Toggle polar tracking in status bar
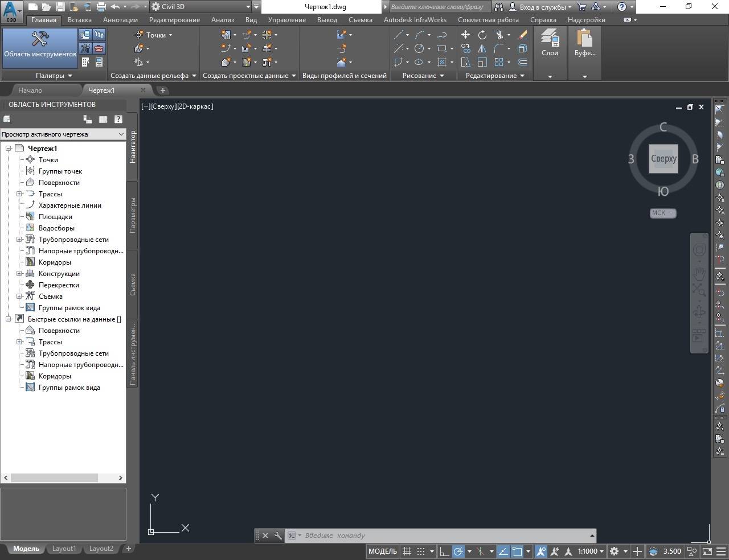Image resolution: width=729 pixels, height=560 pixels. pos(458,551)
